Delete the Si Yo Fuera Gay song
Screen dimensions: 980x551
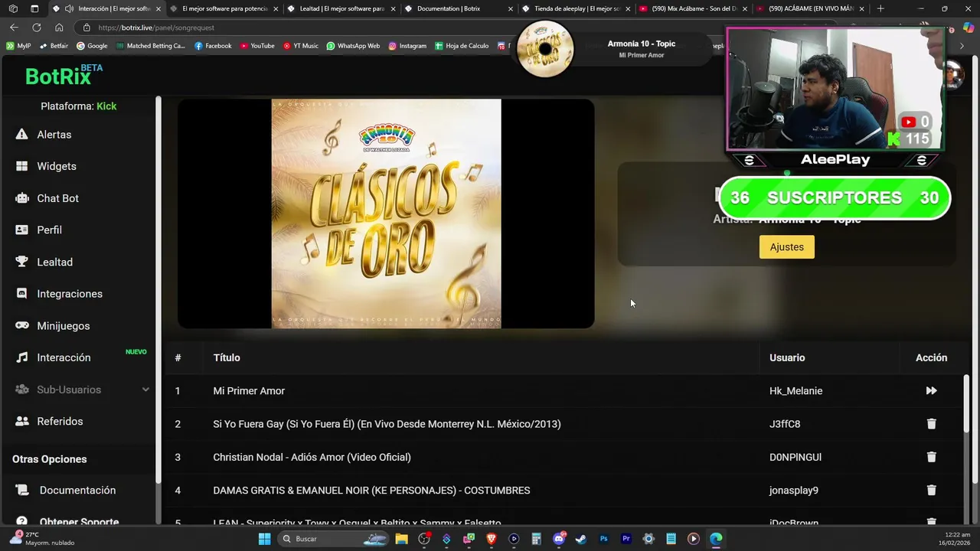tap(931, 424)
